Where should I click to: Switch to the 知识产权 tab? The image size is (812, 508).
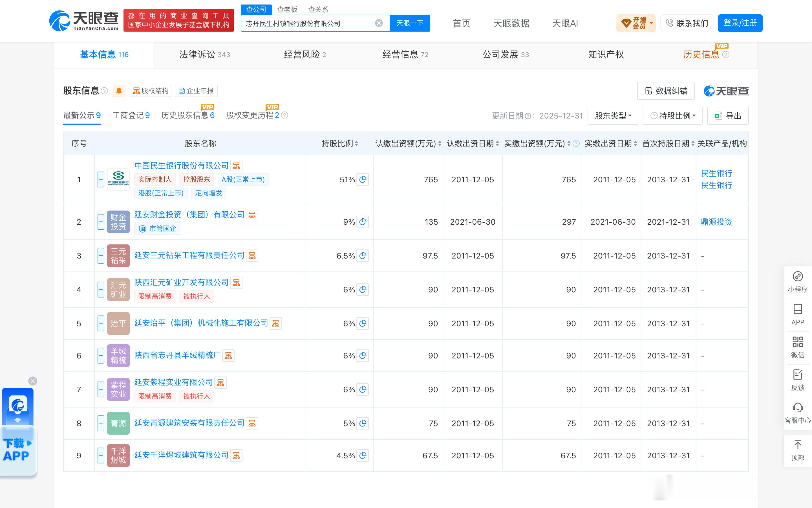tap(606, 54)
